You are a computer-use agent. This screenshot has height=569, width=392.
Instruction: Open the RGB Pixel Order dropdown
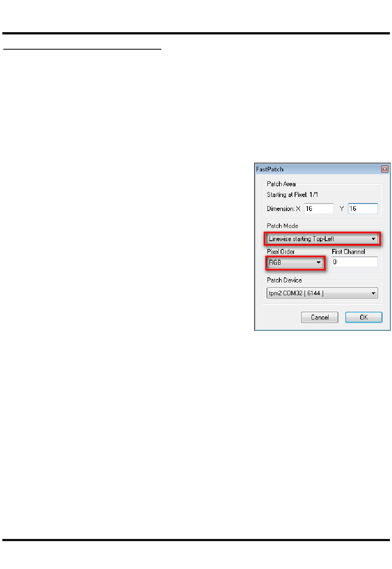point(295,262)
